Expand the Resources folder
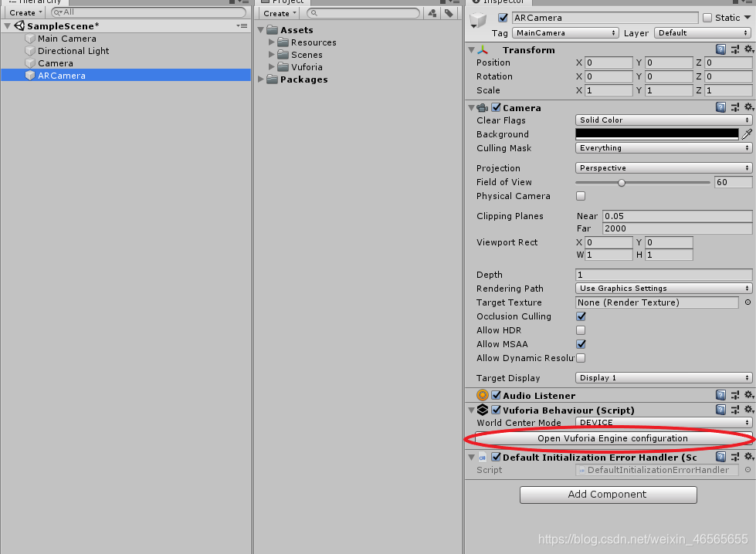The width and height of the screenshot is (756, 554). coord(272,42)
